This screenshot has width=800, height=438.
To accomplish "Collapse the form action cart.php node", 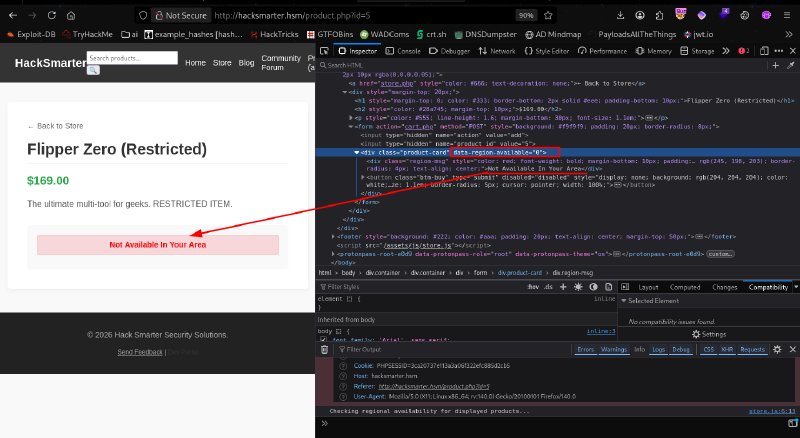I will (351, 127).
